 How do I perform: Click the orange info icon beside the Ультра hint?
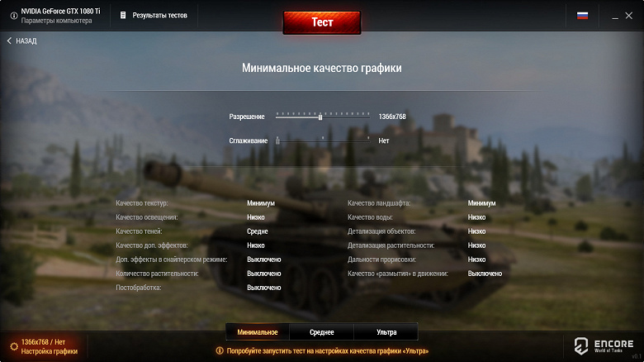[x=220, y=351]
